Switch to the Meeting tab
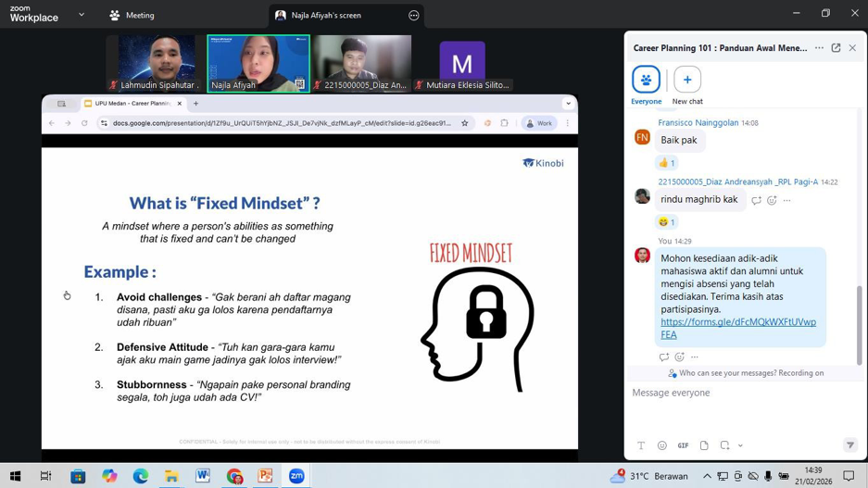Viewport: 868px width, 488px height. tap(132, 15)
